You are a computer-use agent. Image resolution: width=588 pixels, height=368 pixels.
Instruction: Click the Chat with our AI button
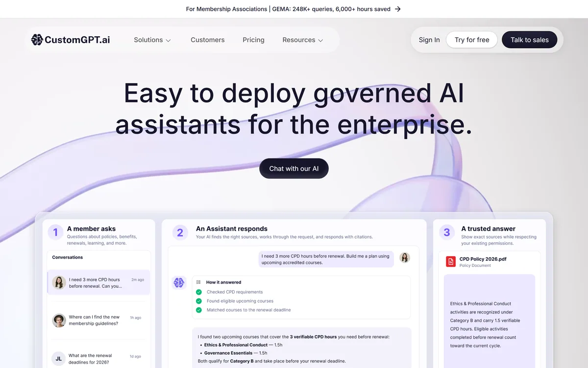pyautogui.click(x=294, y=168)
